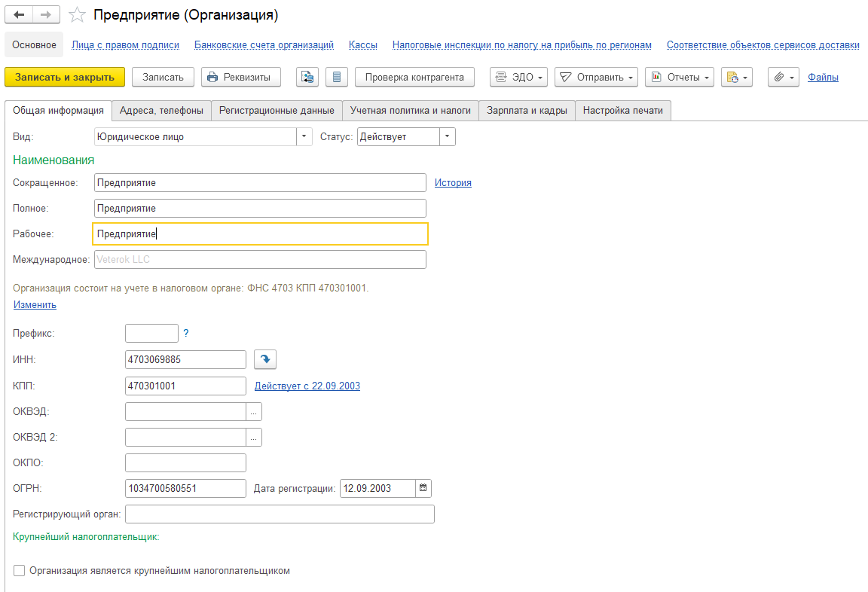Image resolution: width=868 pixels, height=592 pixels.
Task: Click the Записать button
Action: [163, 77]
